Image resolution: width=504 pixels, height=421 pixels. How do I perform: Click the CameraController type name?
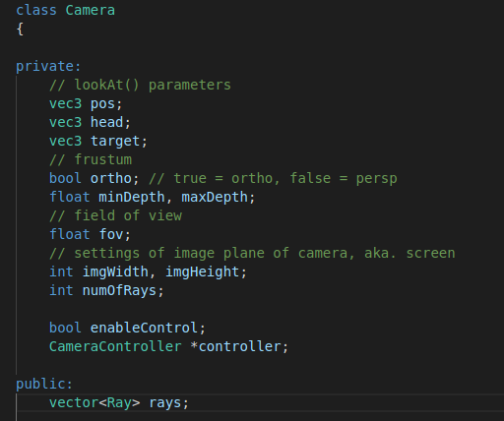pos(115,346)
